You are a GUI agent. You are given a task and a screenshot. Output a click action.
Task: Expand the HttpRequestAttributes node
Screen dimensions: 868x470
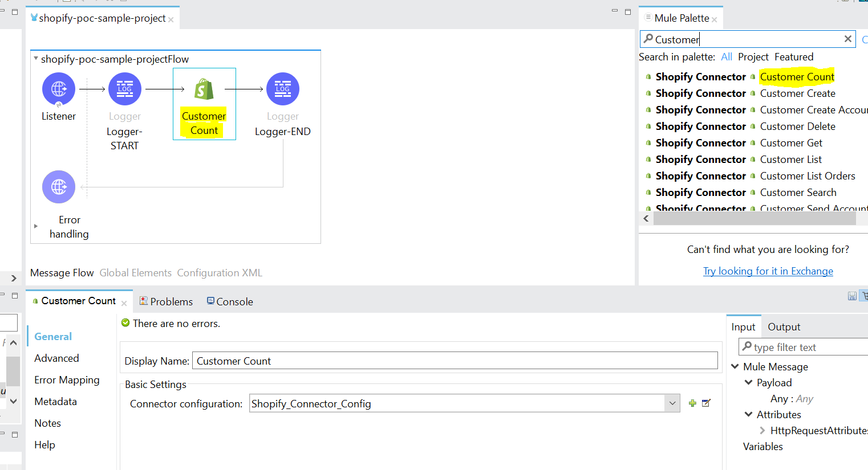(x=762, y=431)
